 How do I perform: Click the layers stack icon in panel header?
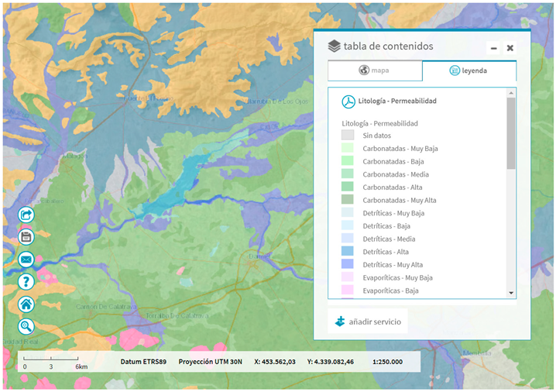(x=334, y=46)
